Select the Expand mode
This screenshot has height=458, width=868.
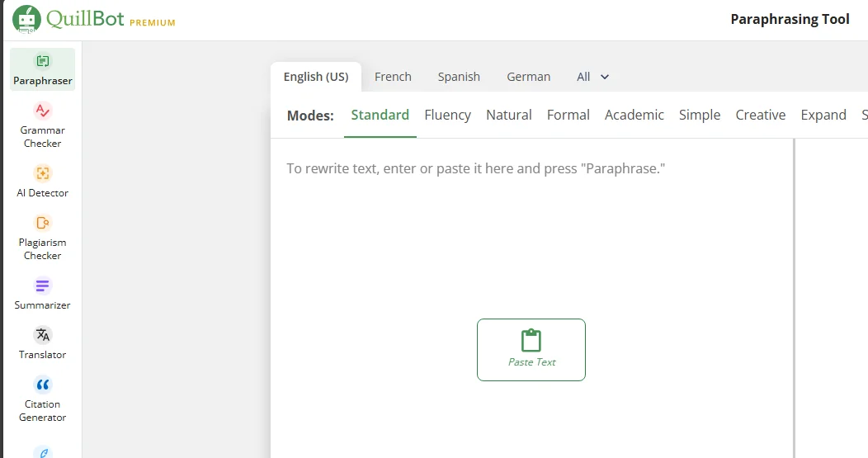823,115
